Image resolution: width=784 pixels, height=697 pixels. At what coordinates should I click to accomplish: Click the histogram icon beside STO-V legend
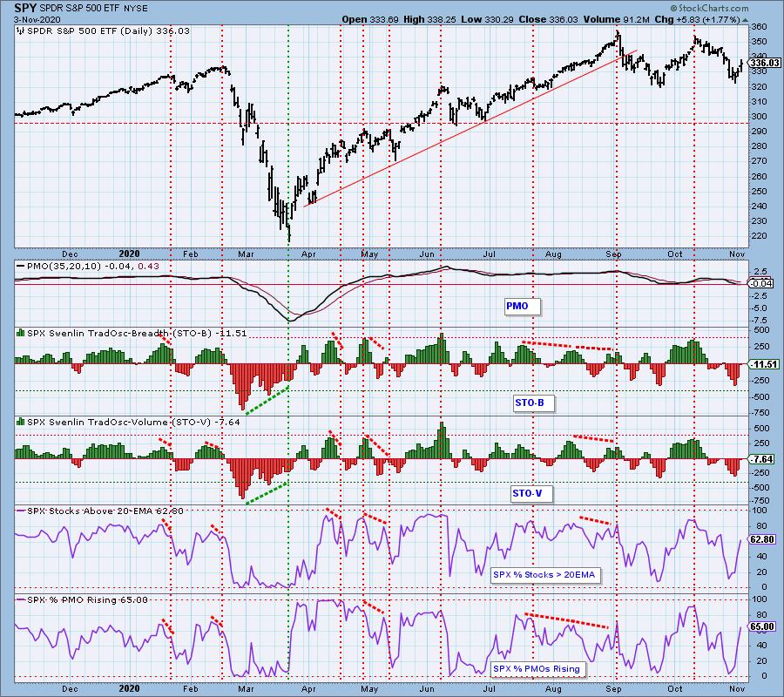click(21, 422)
